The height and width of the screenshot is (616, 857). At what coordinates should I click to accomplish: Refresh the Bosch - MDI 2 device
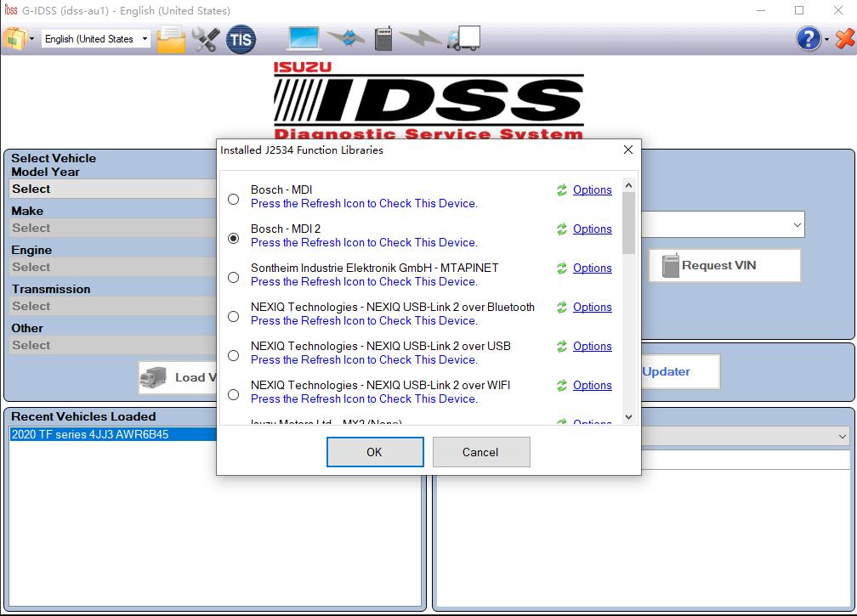click(x=562, y=229)
